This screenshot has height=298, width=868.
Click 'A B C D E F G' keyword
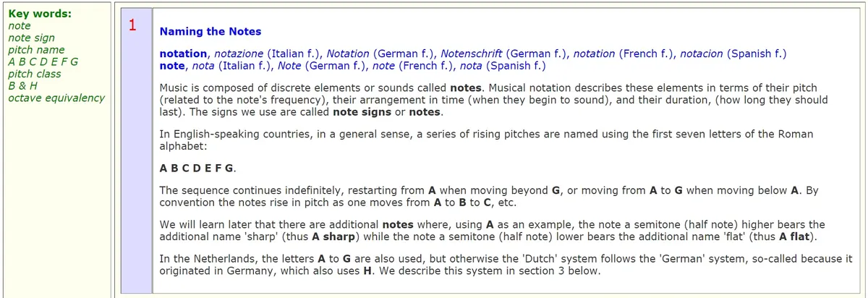click(x=43, y=61)
